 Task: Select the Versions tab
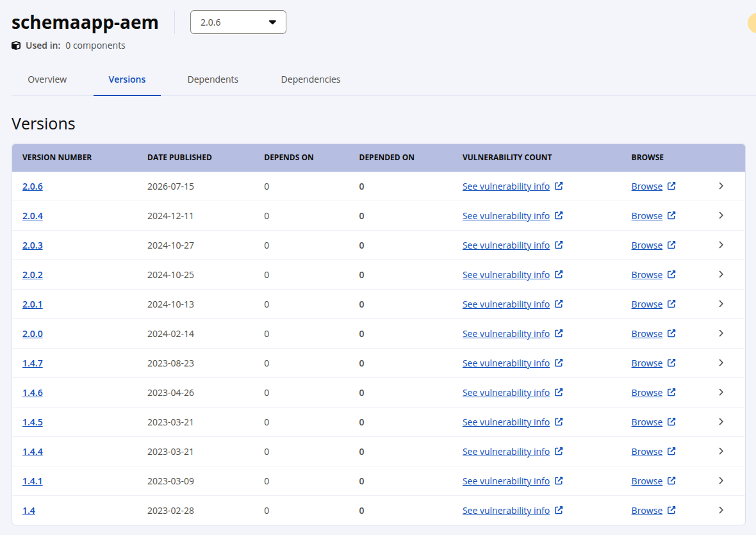[127, 79]
